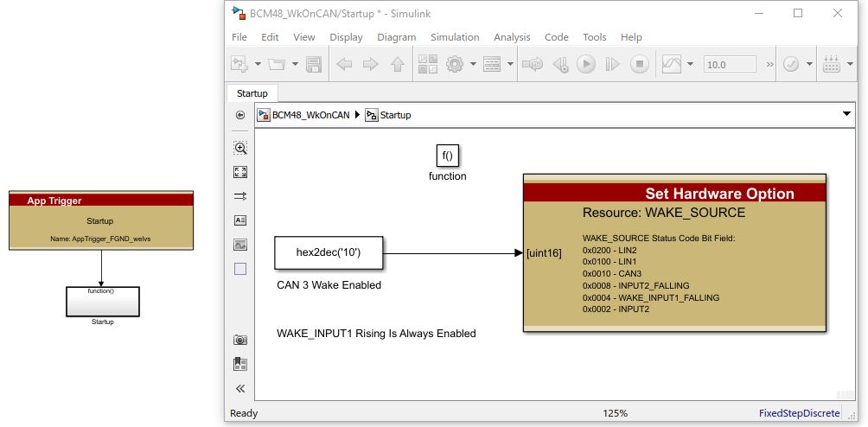Open the Help menu

(631, 37)
